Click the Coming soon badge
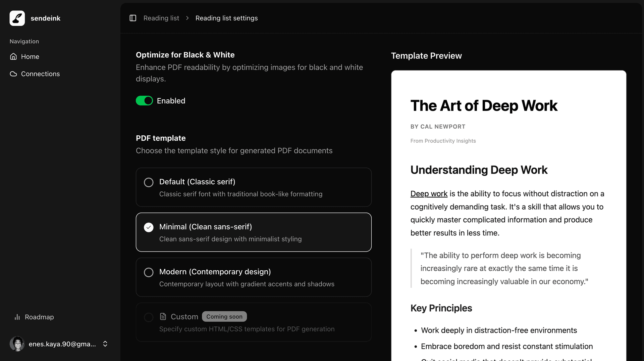Image resolution: width=644 pixels, height=361 pixels. pyautogui.click(x=224, y=316)
